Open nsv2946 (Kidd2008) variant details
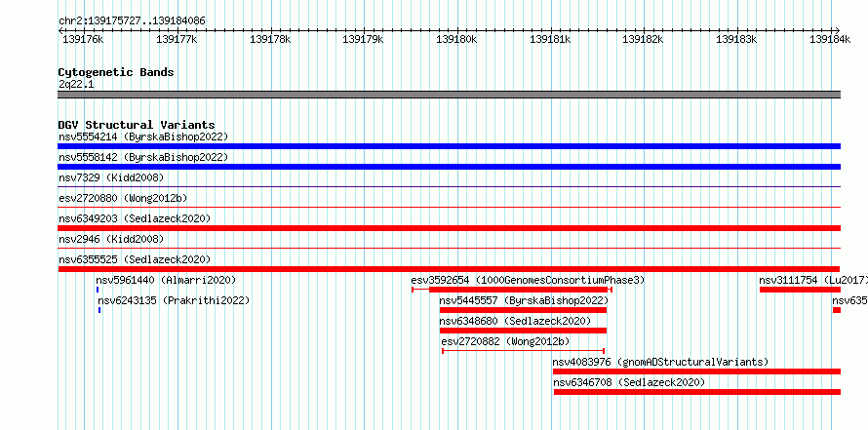 tap(111, 239)
